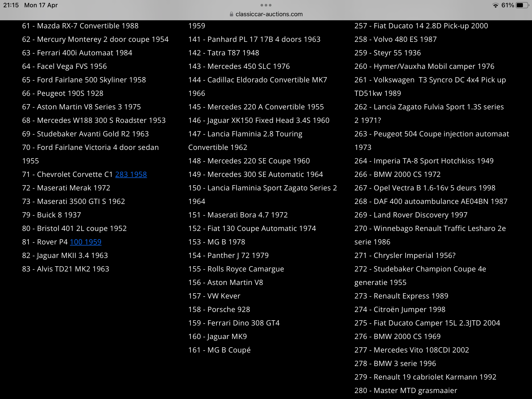Select lot 63 Ferrari 400i Automaat 1984
The image size is (532, 399).
(77, 53)
